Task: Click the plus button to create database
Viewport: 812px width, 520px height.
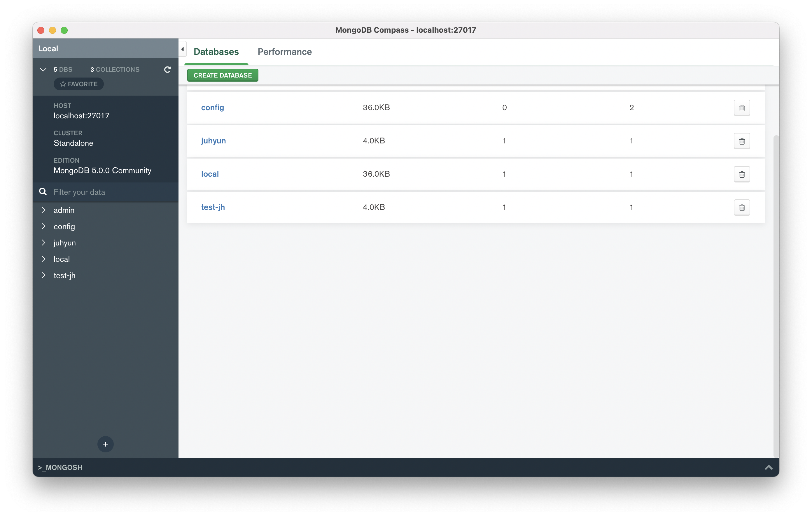Action: click(x=105, y=444)
